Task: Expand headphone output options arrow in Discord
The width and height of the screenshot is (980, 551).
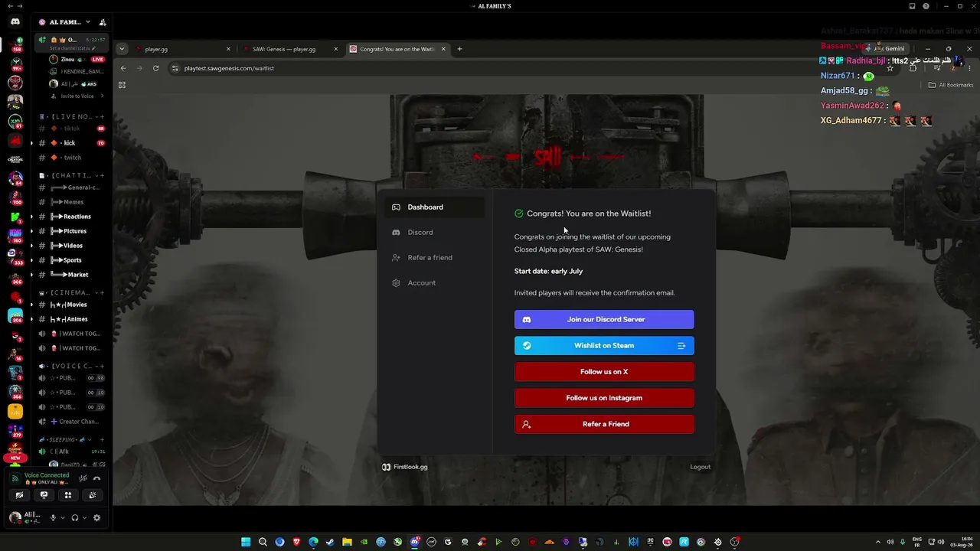Action: (x=84, y=517)
